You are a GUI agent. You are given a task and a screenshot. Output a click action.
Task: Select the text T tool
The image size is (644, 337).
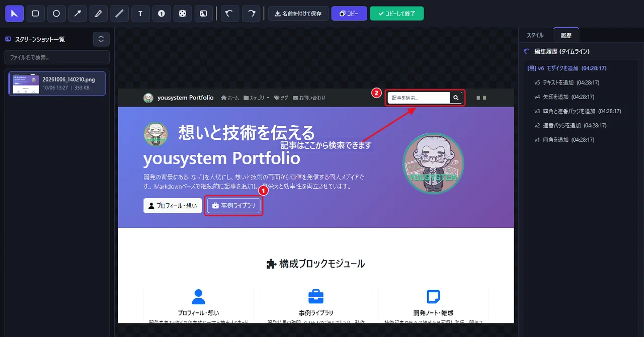[140, 14]
